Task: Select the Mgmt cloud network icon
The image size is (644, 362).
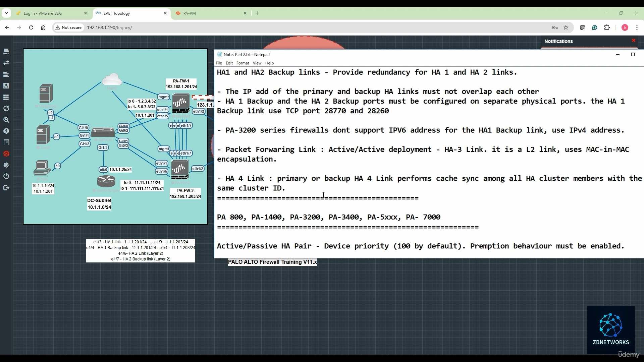Action: click(x=112, y=79)
